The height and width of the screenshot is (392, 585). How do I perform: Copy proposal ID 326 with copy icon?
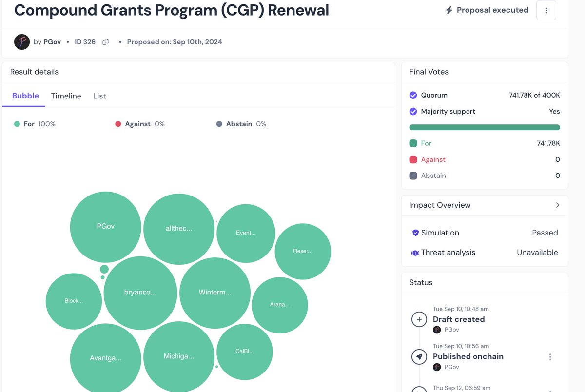point(105,42)
